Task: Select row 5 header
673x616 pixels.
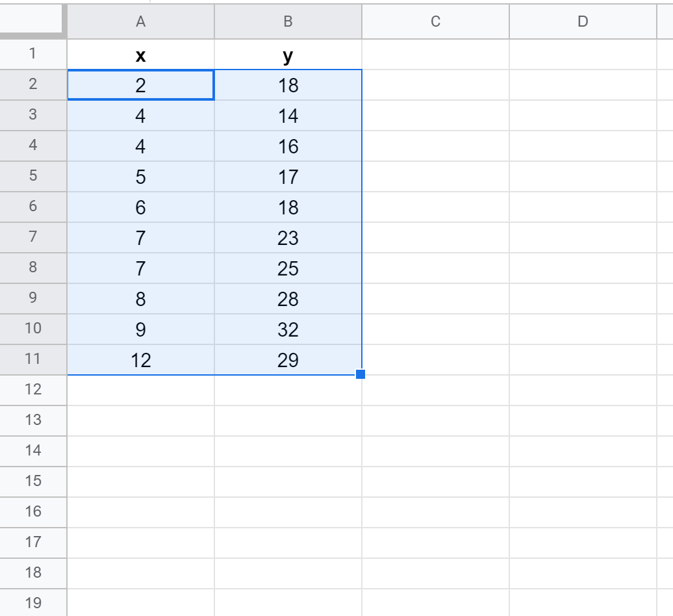Action: tap(33, 176)
